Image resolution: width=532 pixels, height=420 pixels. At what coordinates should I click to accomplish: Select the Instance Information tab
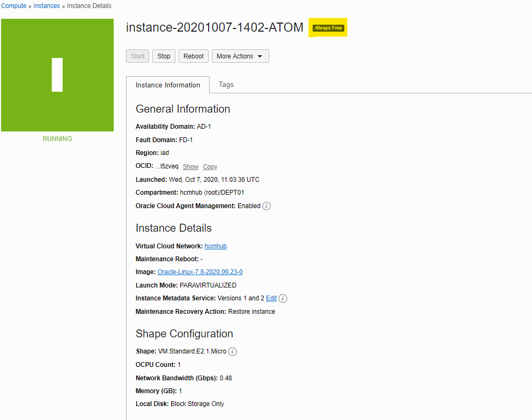pos(168,85)
